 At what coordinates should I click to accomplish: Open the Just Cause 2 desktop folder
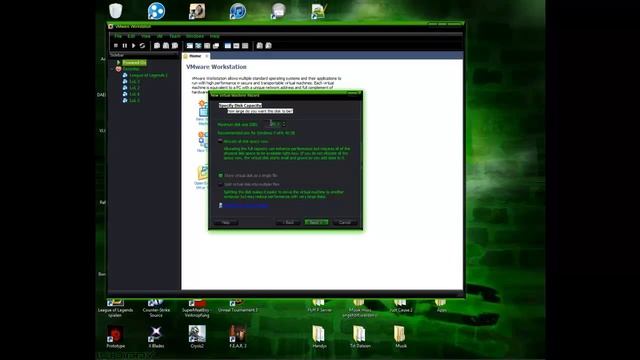(x=401, y=306)
